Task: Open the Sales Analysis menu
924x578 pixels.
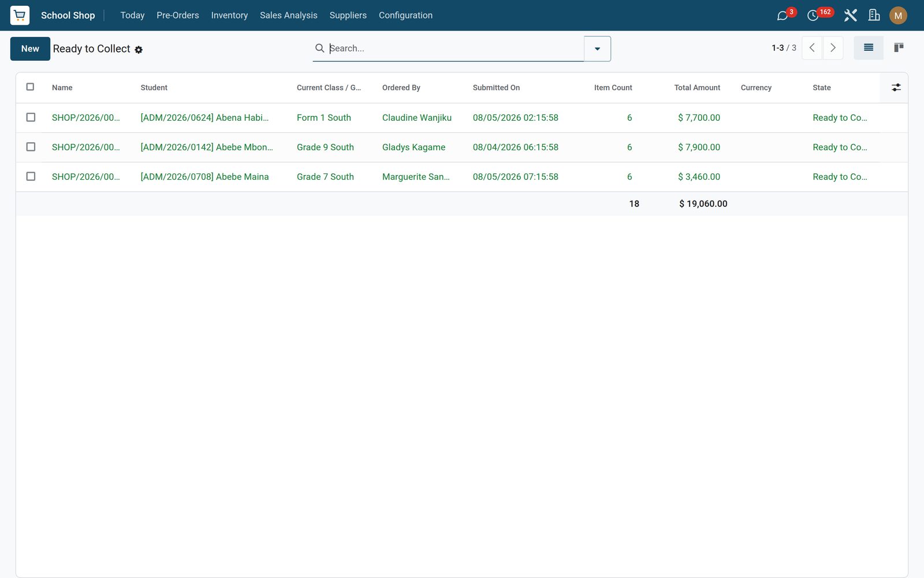Action: tap(289, 16)
